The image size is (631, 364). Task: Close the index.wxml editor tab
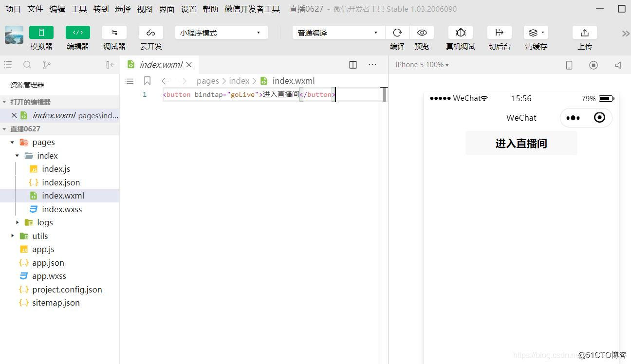(189, 65)
